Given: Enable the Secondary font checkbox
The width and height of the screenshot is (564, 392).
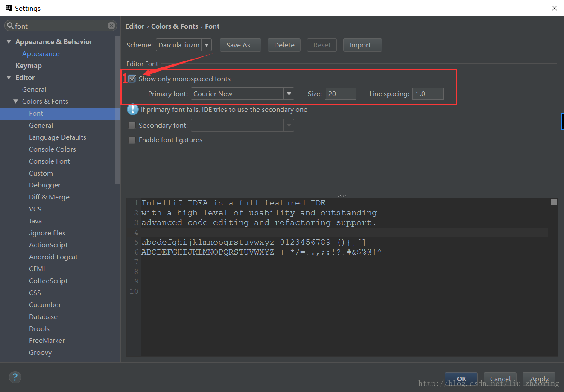Looking at the screenshot, I should point(132,125).
